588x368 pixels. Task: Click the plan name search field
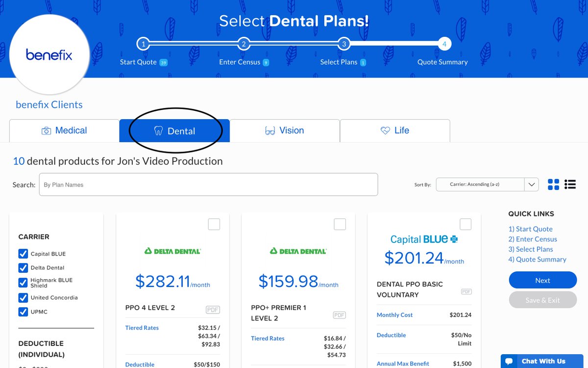pos(208,184)
